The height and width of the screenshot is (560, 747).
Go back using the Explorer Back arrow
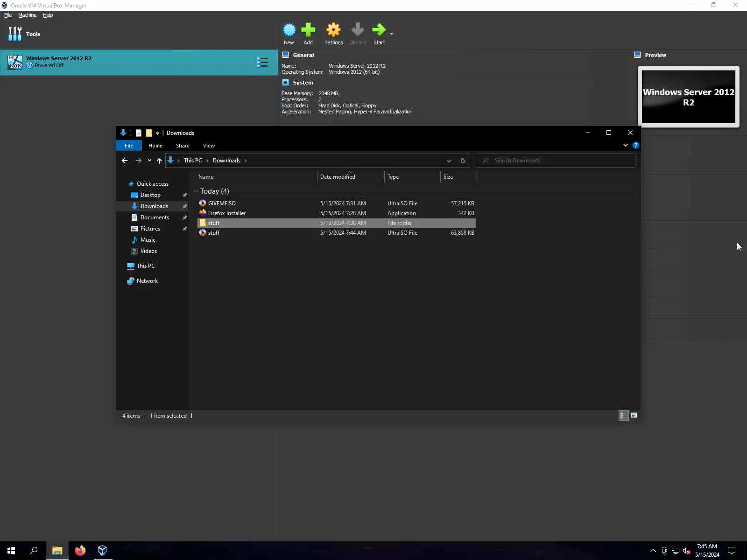[x=125, y=161]
